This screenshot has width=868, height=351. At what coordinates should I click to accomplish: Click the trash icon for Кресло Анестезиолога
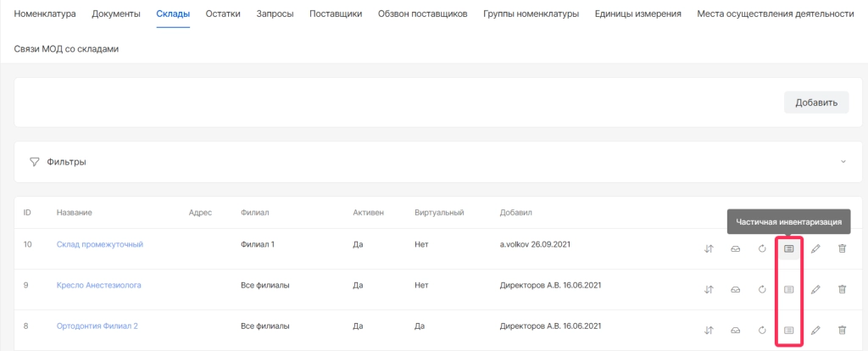click(842, 289)
